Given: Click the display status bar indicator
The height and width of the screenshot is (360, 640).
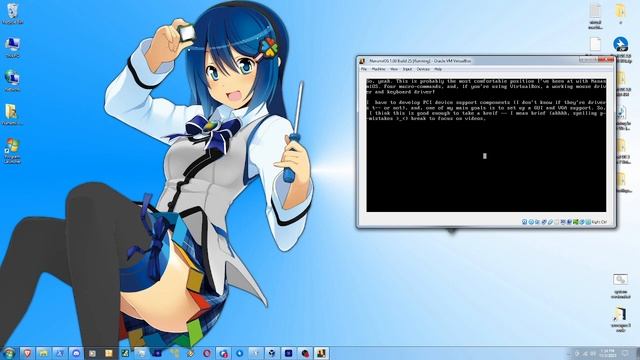Looking at the screenshot, I should [x=563, y=222].
